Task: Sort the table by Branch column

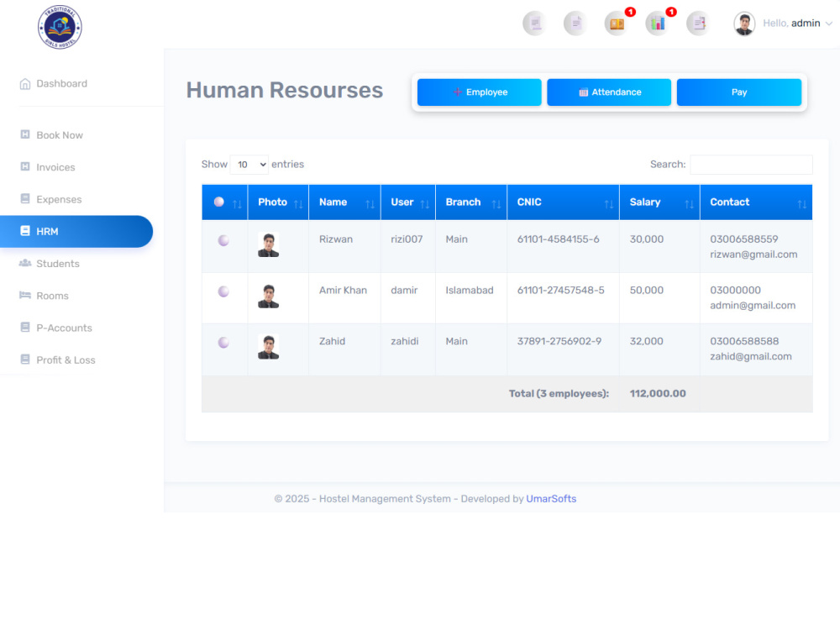Action: pos(471,202)
